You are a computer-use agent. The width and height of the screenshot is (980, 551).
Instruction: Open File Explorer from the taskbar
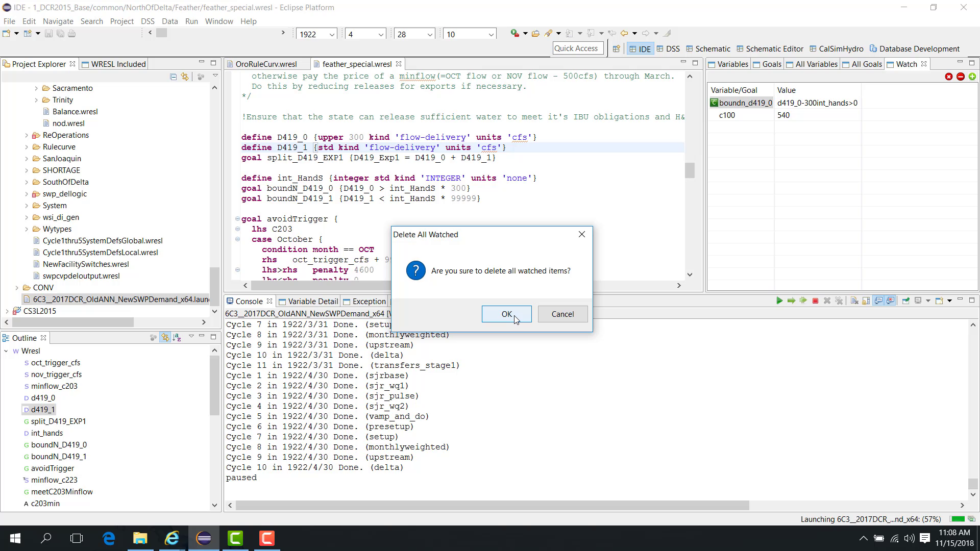pos(140,538)
